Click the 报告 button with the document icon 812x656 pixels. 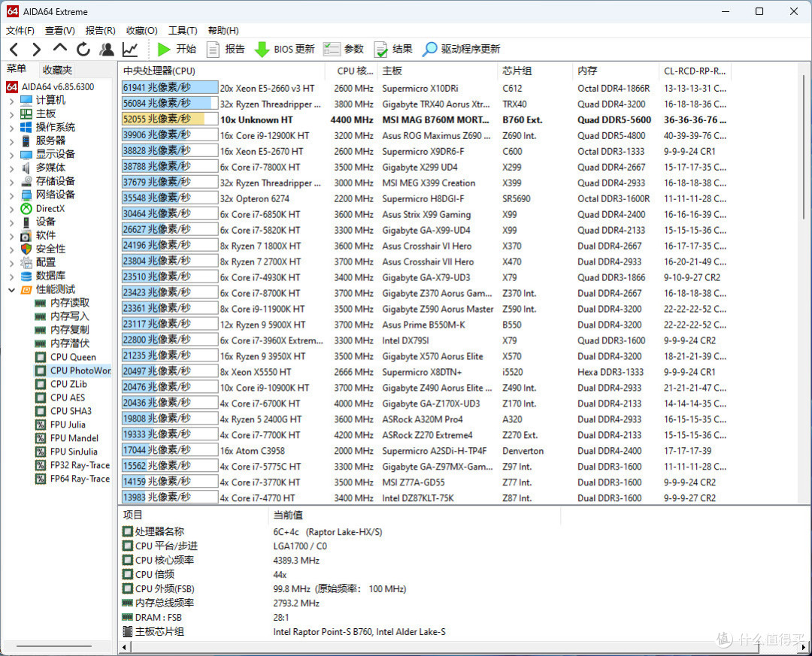(x=226, y=49)
